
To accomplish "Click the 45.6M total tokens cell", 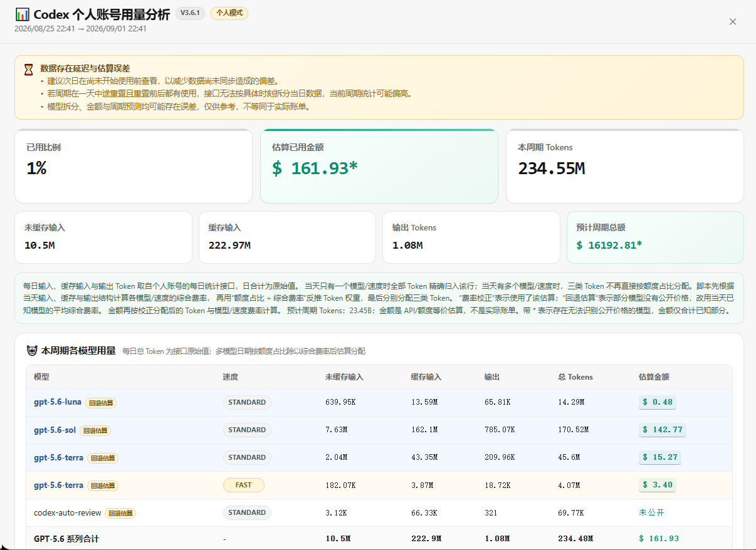I will 569,457.
